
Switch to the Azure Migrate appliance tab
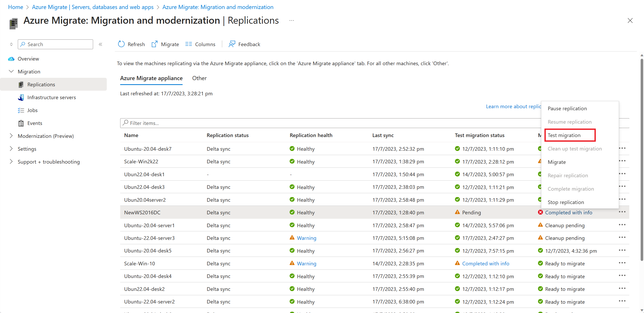click(x=151, y=78)
